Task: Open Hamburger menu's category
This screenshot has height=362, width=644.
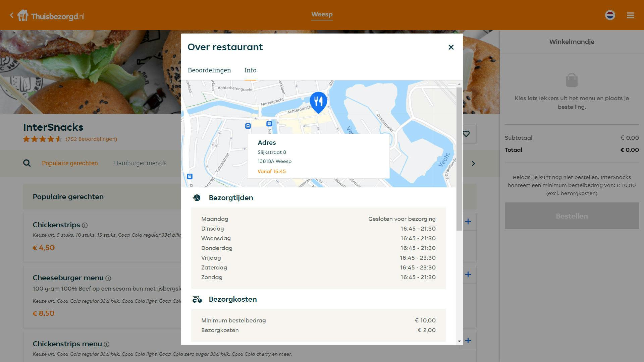Action: point(140,163)
